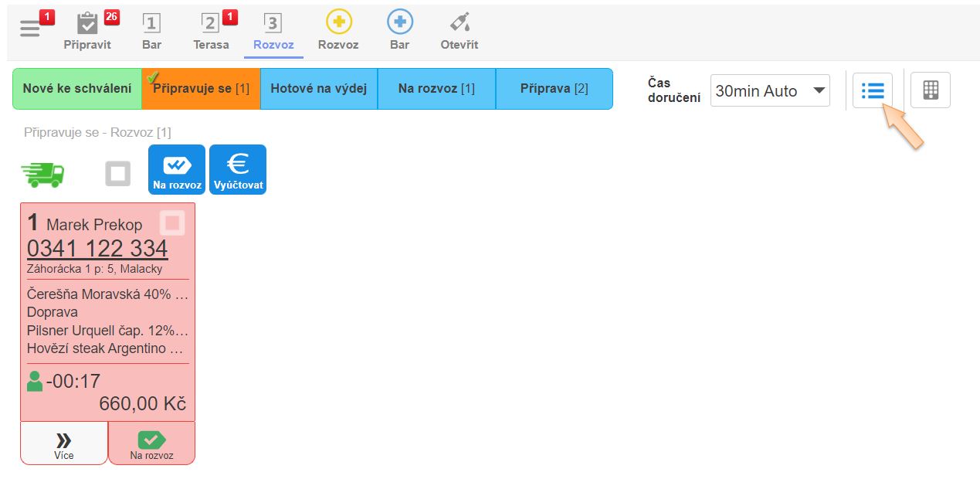Click phone number 0341 122 334
Image resolution: width=980 pixels, height=479 pixels.
97,248
